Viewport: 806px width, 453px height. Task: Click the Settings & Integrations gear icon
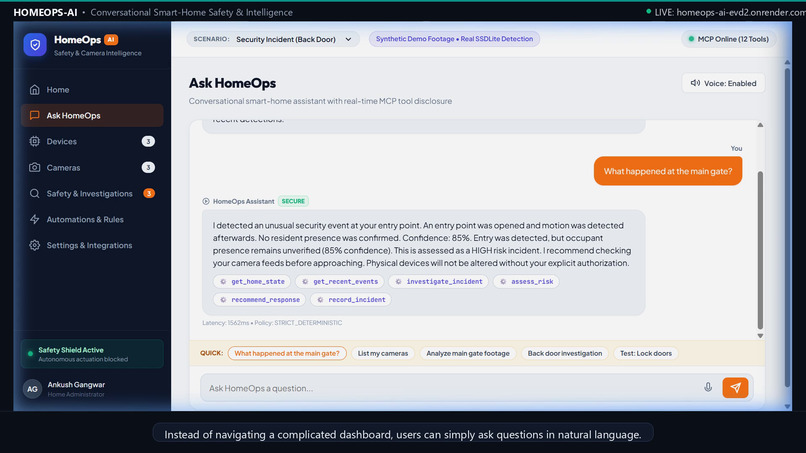[x=34, y=245]
